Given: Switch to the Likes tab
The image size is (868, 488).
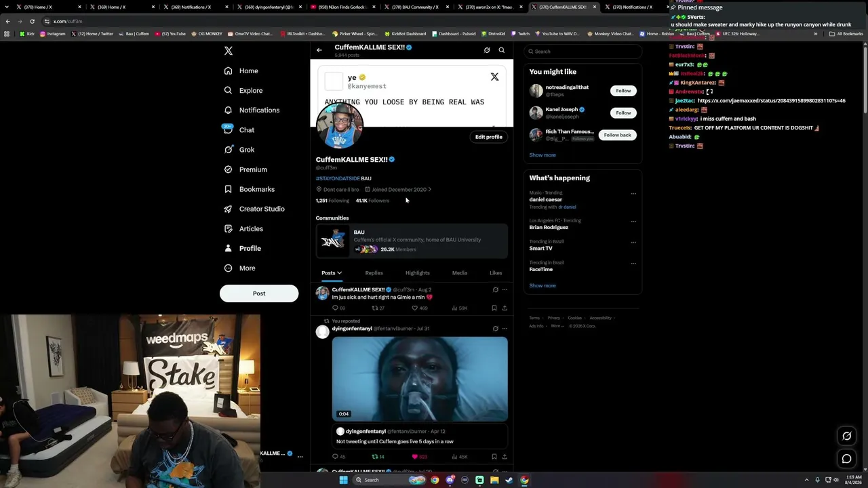Looking at the screenshot, I should [496, 273].
